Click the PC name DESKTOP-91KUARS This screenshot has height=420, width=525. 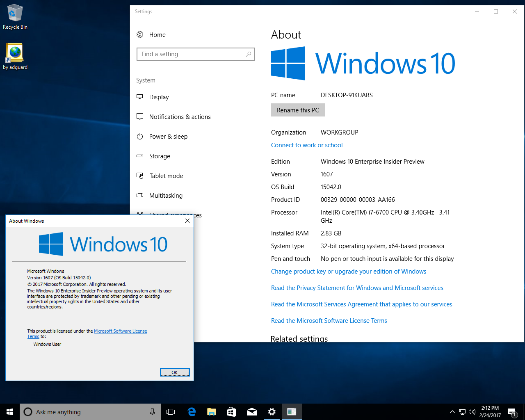tap(347, 95)
